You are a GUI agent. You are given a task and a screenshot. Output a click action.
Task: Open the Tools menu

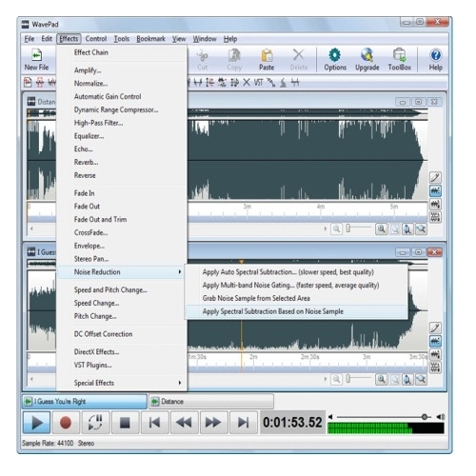point(122,39)
